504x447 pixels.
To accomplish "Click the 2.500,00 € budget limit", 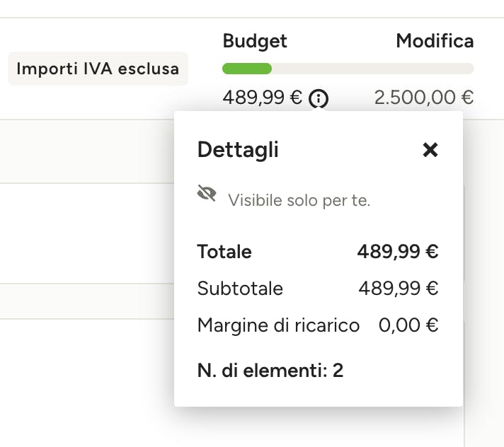I will (423, 98).
